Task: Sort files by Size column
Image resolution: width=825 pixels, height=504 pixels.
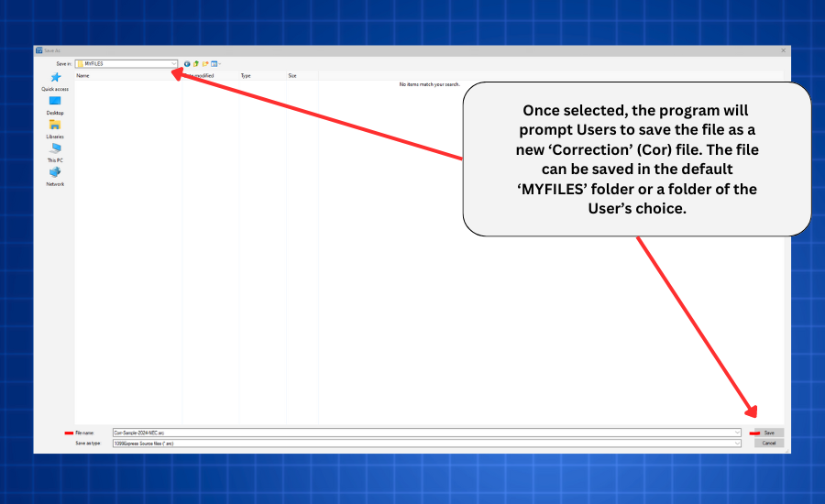Action: [292, 75]
